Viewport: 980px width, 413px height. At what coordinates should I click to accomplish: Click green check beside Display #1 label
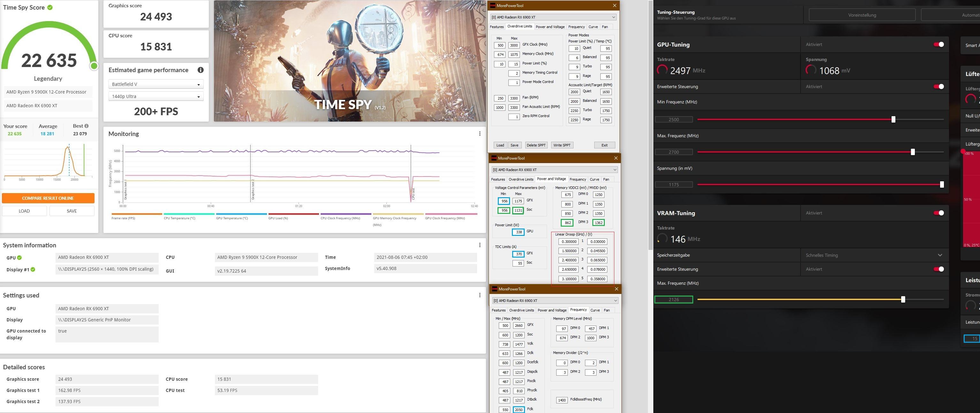(x=33, y=270)
